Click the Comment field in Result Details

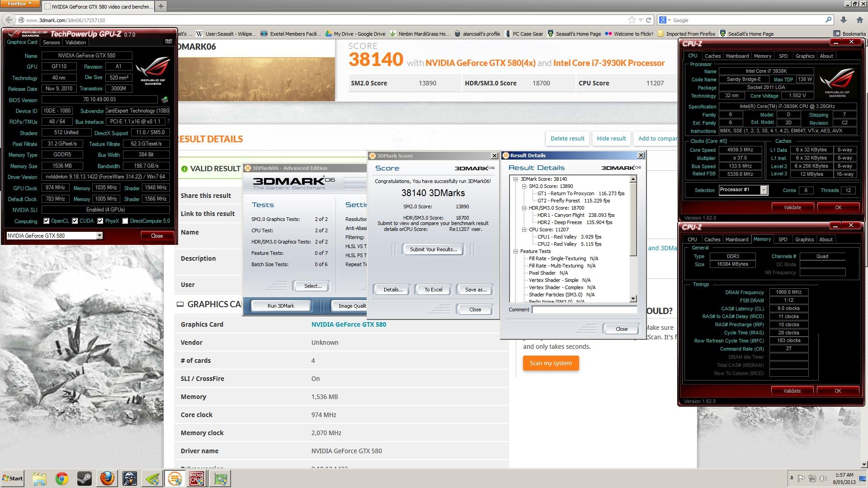tap(585, 310)
